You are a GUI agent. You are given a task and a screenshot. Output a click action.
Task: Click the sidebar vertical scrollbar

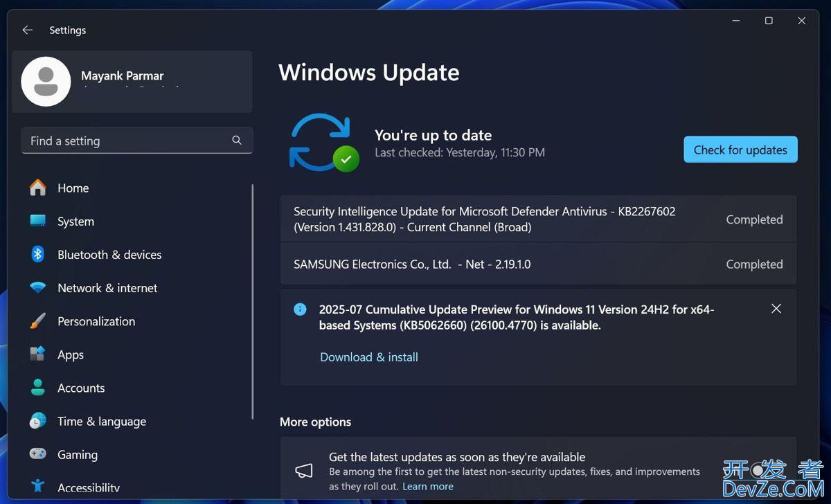(252, 298)
